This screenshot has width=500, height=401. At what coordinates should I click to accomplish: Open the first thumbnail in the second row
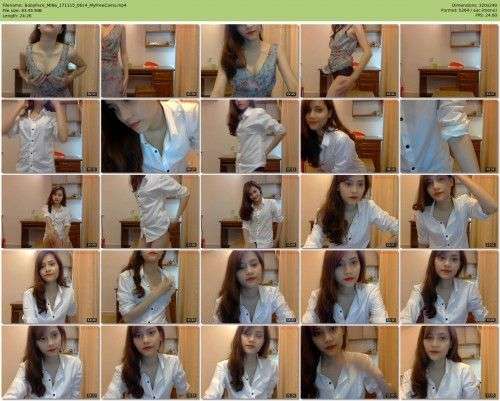tap(51, 136)
